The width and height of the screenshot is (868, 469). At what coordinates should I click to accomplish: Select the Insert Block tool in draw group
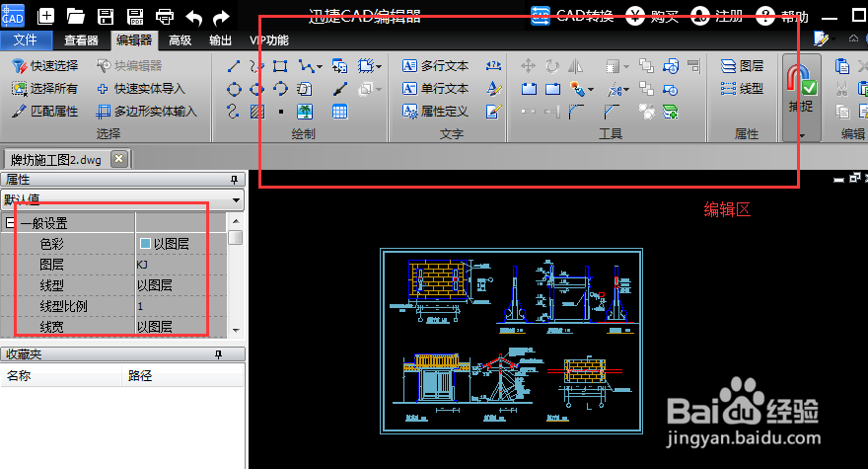tap(339, 66)
